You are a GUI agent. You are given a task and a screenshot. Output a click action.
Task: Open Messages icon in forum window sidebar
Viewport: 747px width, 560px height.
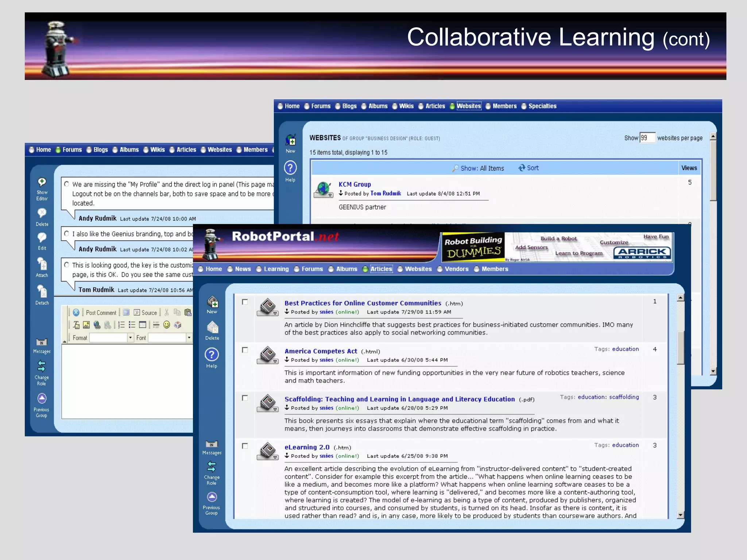pos(42,342)
